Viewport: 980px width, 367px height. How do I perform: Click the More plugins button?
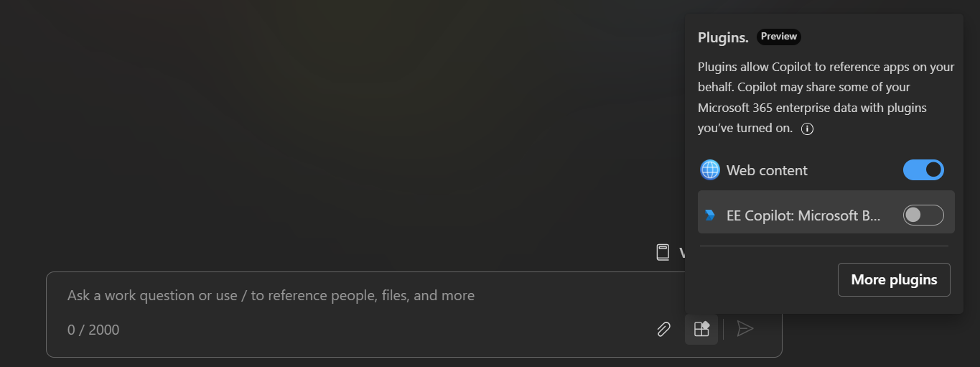click(894, 279)
